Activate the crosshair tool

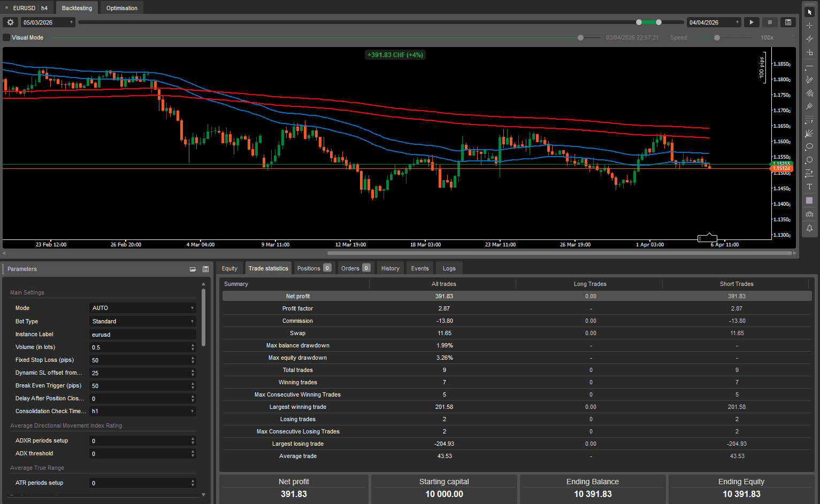click(x=809, y=25)
